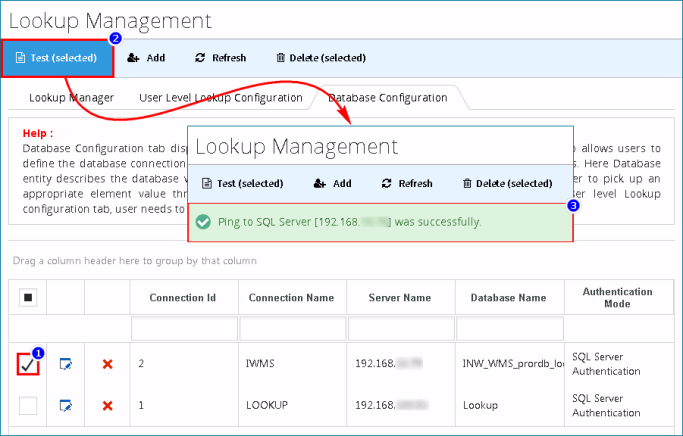Click trash icon in inset panel
Screen dimensions: 683x436
pyautogui.click(x=467, y=183)
